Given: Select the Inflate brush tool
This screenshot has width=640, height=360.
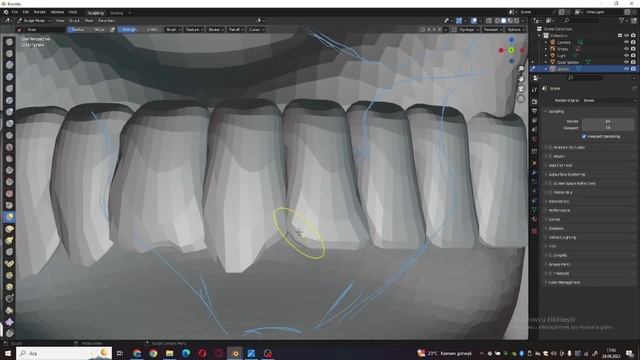Looking at the screenshot, I should coord(9,112).
